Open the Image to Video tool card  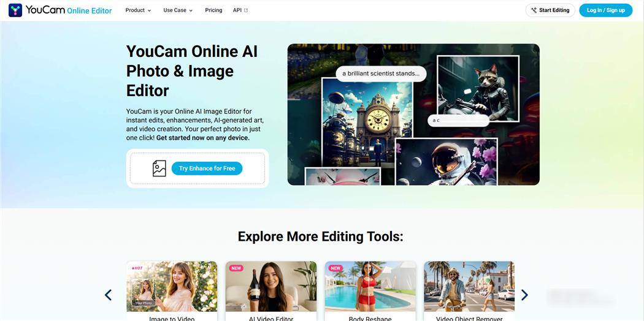pyautogui.click(x=172, y=291)
